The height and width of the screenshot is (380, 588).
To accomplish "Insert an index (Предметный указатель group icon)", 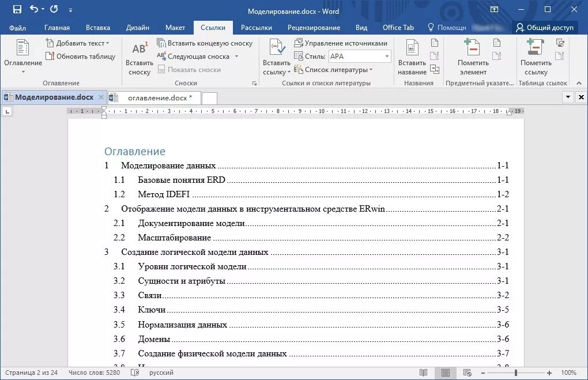I will tap(497, 43).
